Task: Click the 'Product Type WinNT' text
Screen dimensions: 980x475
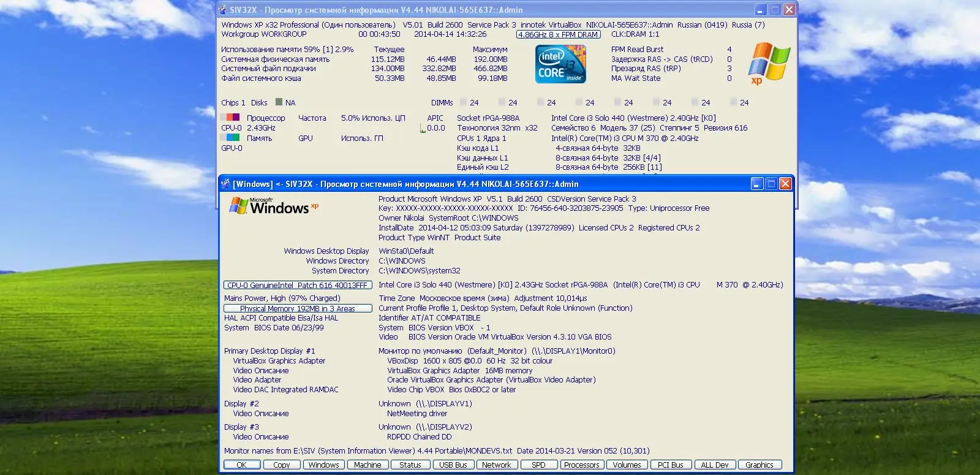Action: [414, 238]
